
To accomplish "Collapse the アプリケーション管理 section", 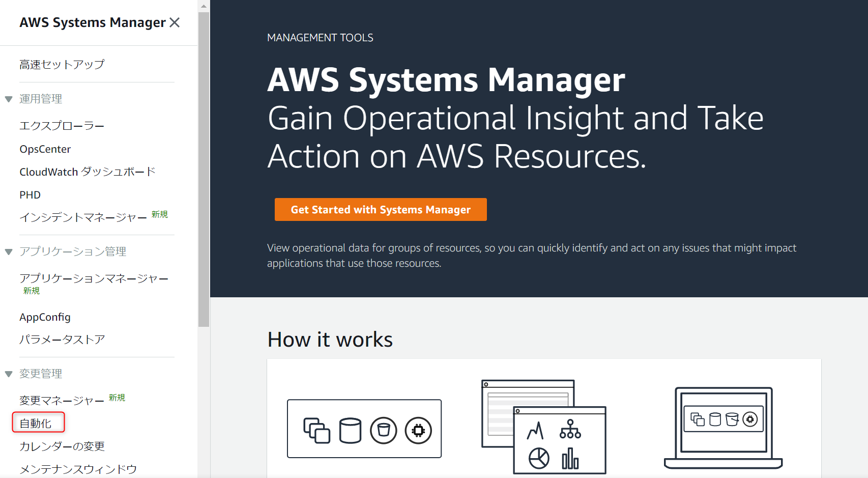I will [8, 251].
